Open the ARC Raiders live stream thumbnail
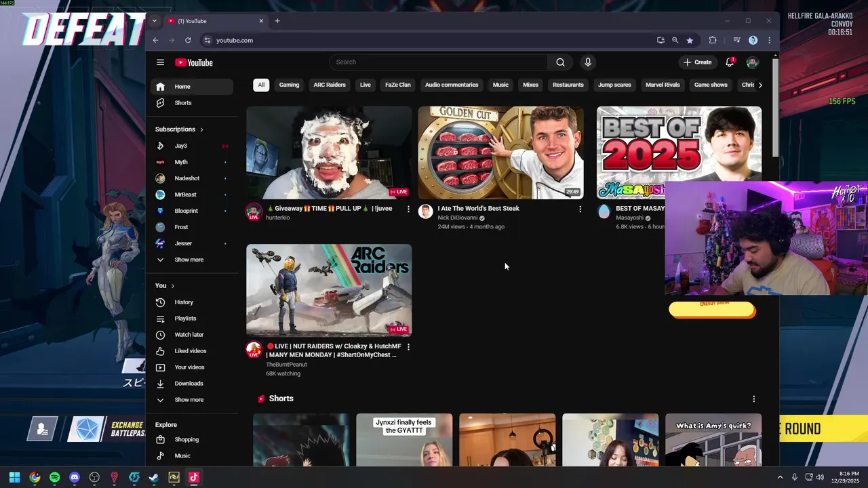868x488 pixels. coord(329,290)
